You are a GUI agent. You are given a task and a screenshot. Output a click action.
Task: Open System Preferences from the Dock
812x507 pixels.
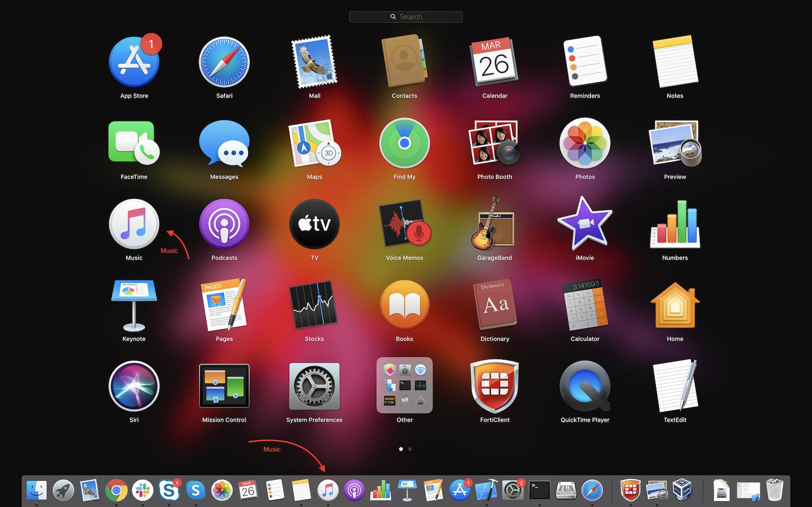tap(513, 490)
